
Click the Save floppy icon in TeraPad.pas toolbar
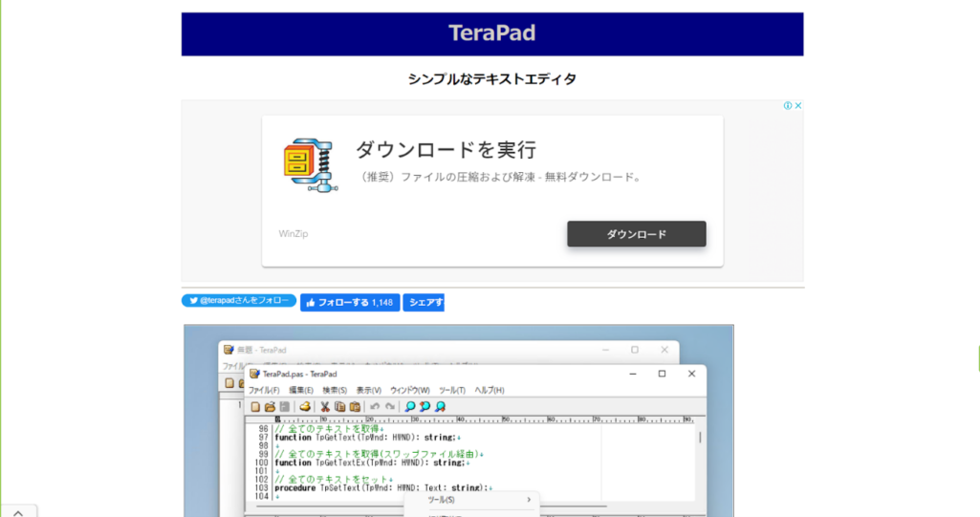tap(285, 406)
